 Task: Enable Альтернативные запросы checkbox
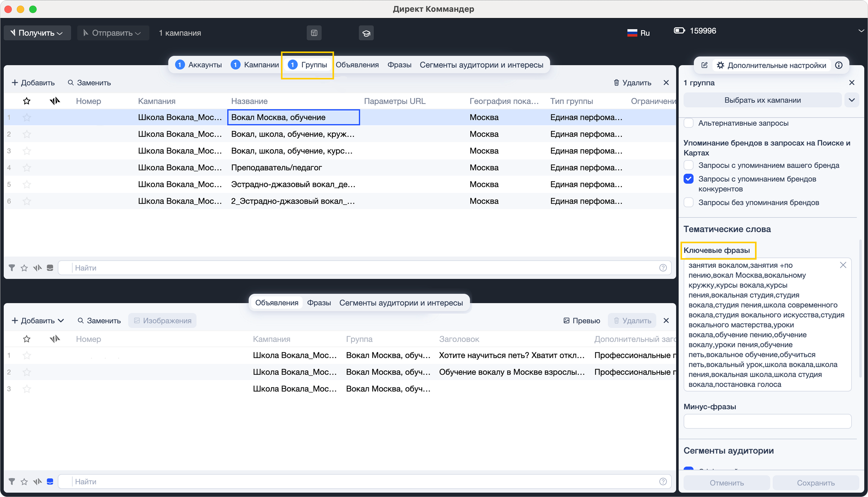688,123
